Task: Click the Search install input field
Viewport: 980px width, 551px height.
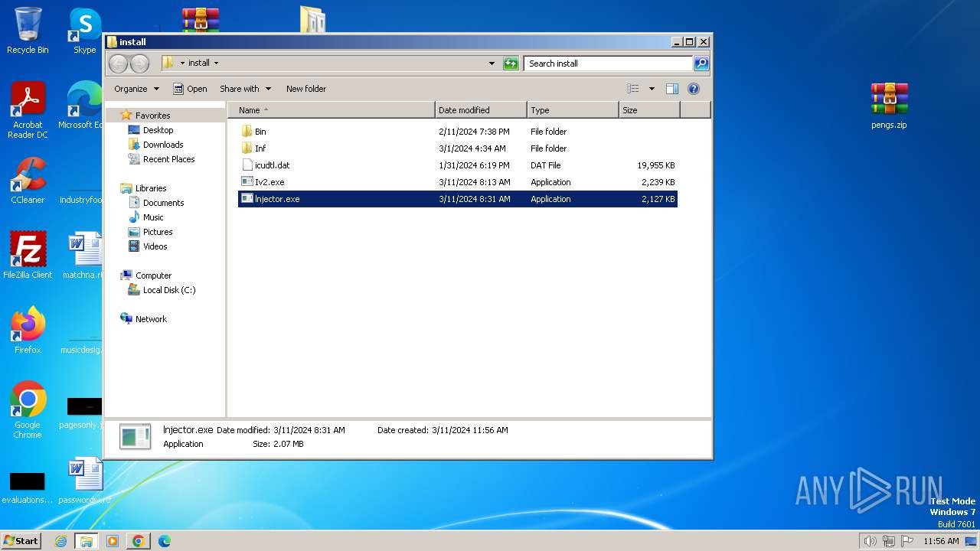Action: click(x=609, y=64)
